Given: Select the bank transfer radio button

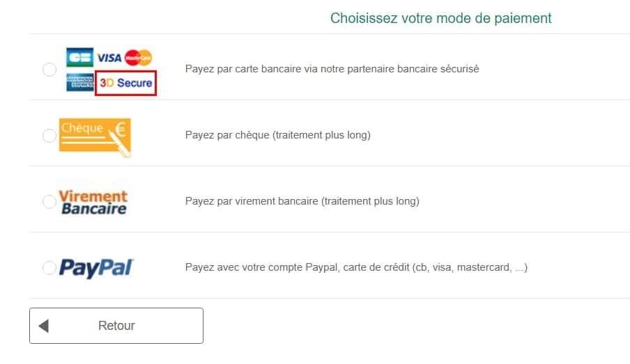Looking at the screenshot, I should (x=49, y=202).
